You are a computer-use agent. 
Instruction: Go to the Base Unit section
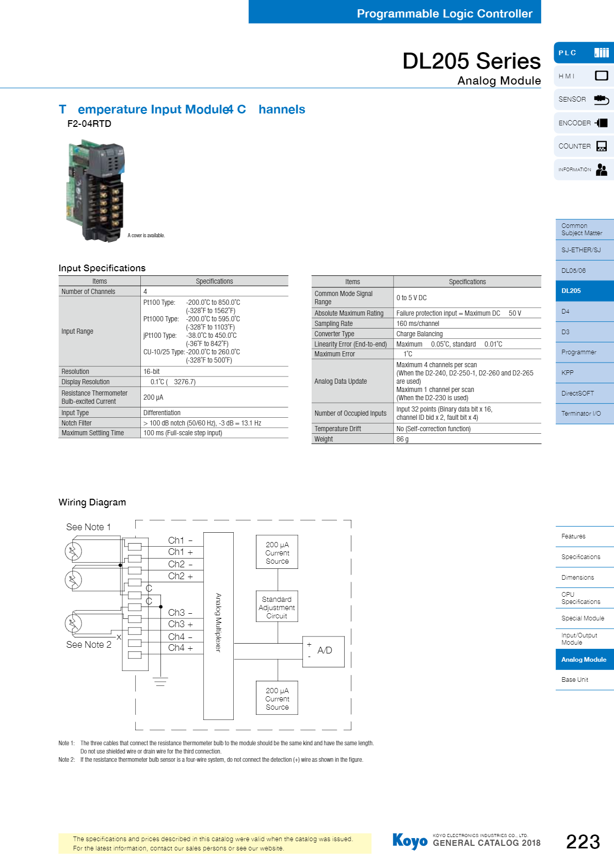point(585,680)
